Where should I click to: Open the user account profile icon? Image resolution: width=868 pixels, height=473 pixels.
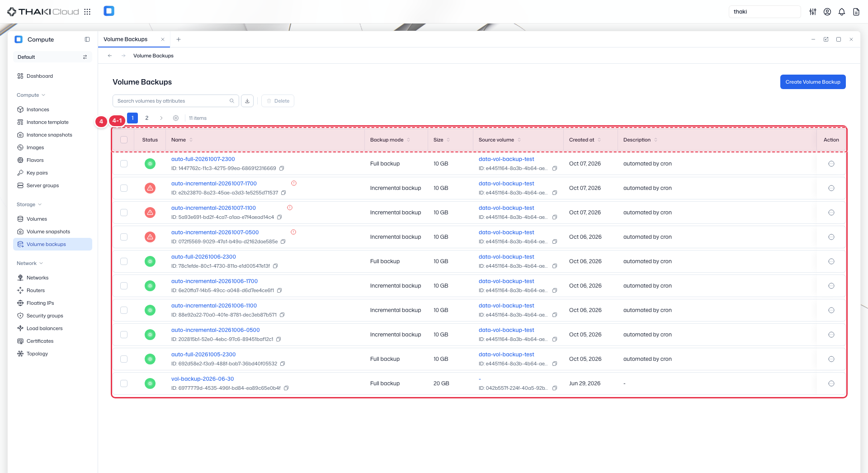click(827, 12)
